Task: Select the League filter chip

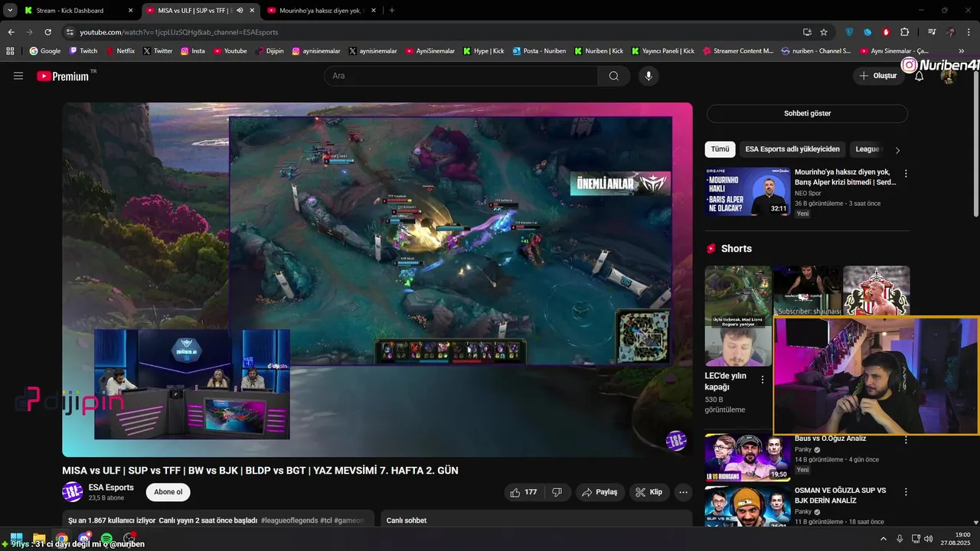Action: click(x=867, y=149)
